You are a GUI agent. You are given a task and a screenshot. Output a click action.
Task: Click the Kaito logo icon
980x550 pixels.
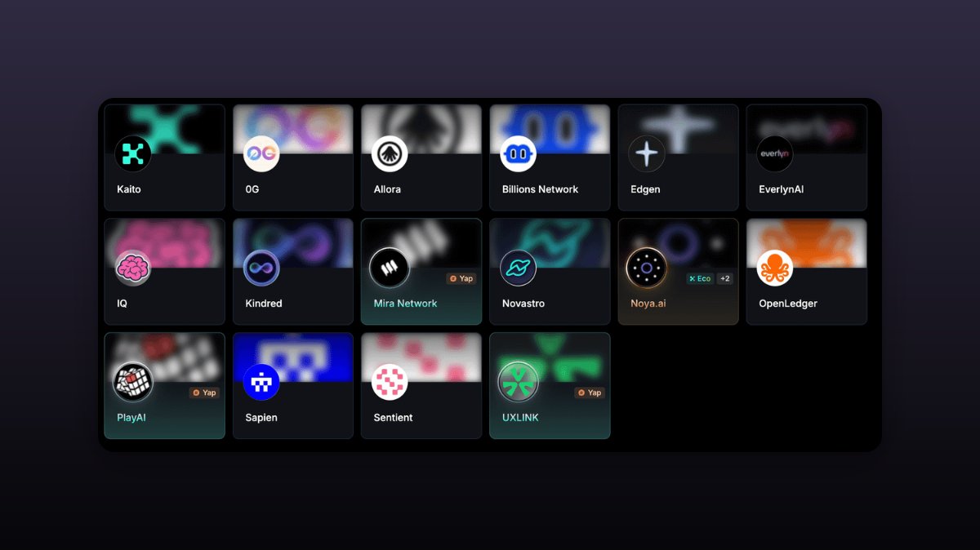coord(132,153)
